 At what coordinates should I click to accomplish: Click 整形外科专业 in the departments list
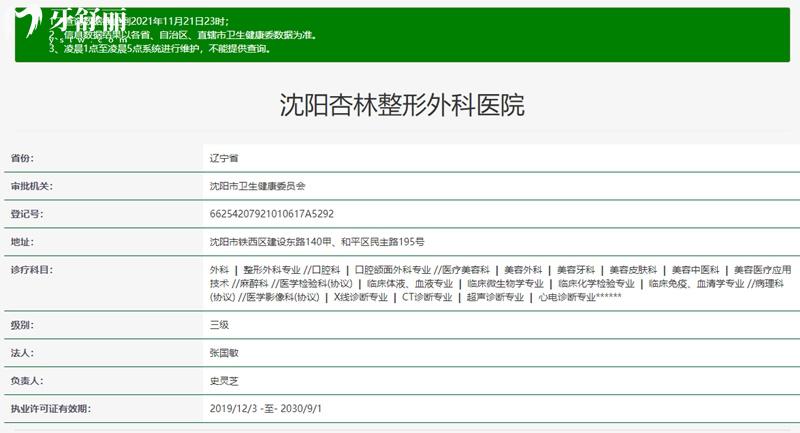pyautogui.click(x=272, y=270)
